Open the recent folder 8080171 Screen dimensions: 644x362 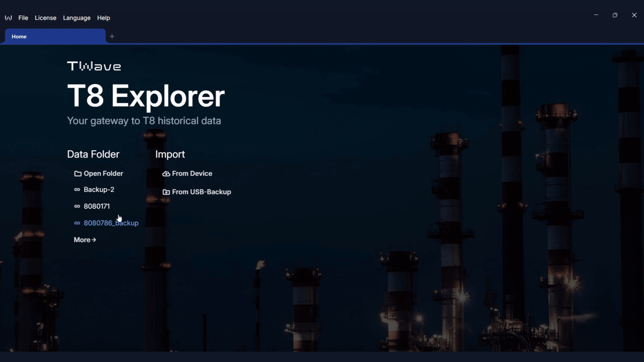[96, 206]
